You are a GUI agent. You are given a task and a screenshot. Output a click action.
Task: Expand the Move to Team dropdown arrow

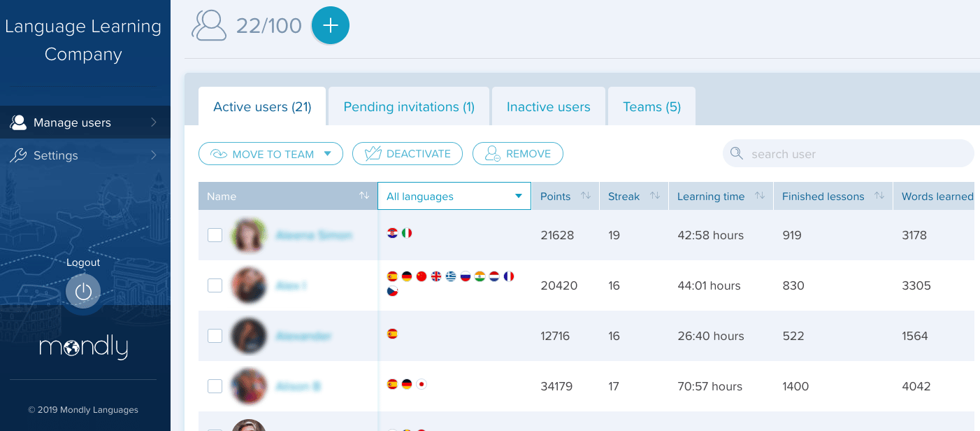coord(326,153)
